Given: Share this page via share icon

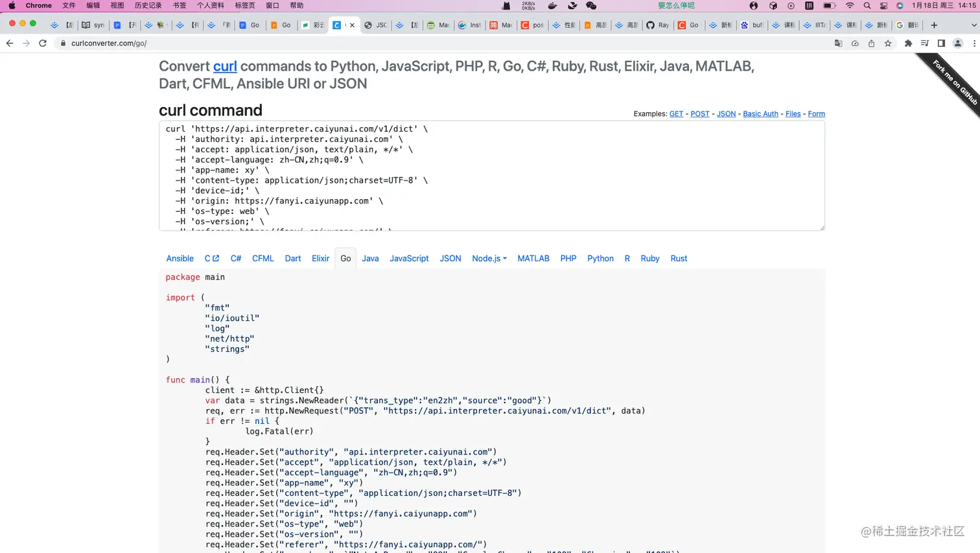Looking at the screenshot, I should pyautogui.click(x=871, y=43).
